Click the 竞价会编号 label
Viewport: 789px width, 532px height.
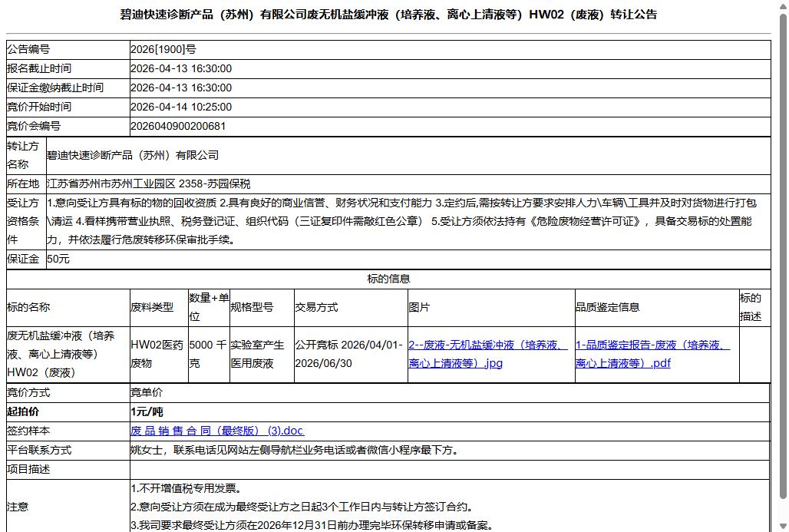(34, 126)
